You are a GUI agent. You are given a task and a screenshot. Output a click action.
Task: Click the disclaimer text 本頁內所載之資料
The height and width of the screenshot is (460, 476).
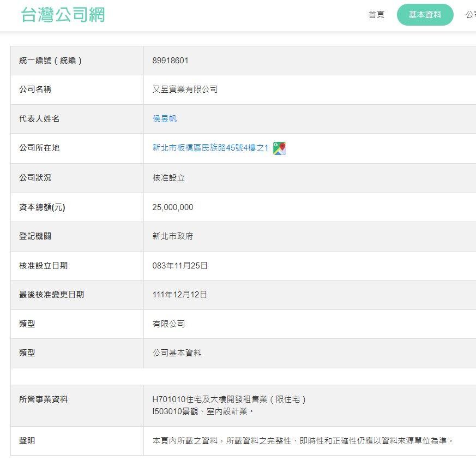185,440
